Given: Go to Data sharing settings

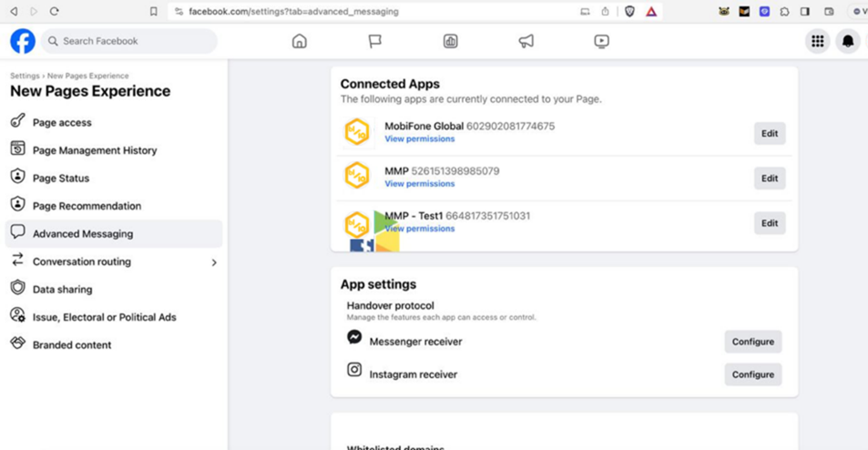Looking at the screenshot, I should pyautogui.click(x=62, y=290).
